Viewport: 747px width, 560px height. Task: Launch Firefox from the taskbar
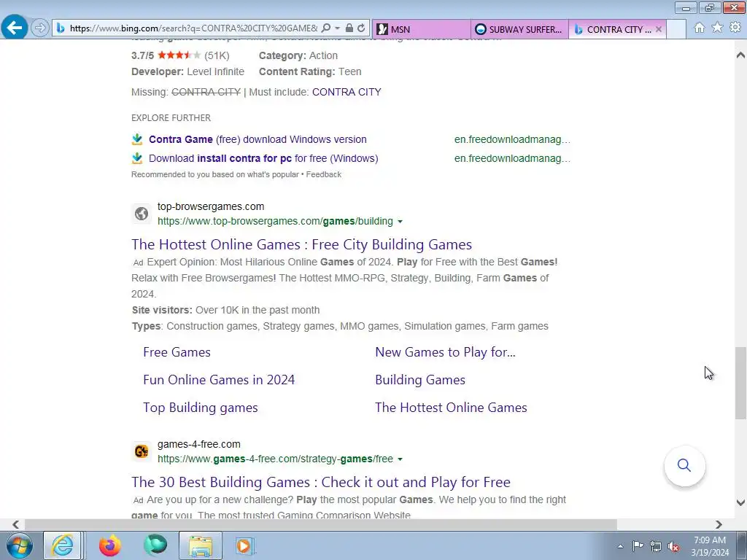(109, 545)
